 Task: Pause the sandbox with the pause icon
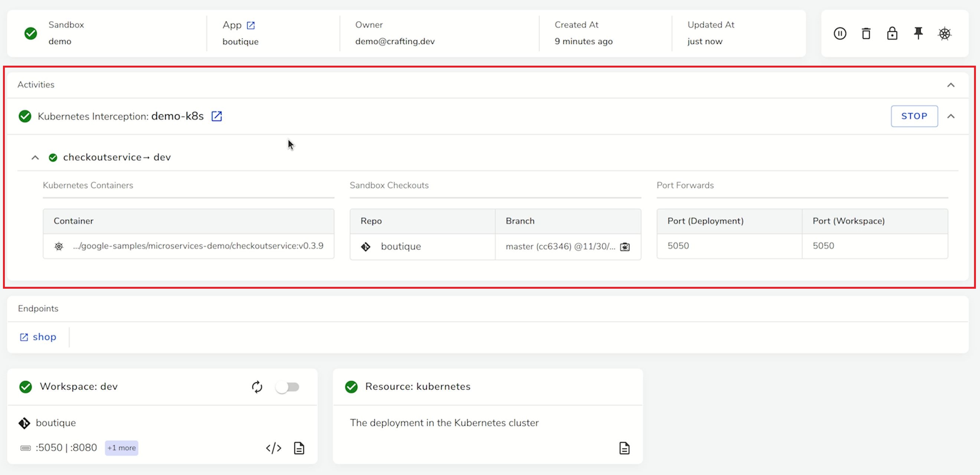(x=840, y=33)
